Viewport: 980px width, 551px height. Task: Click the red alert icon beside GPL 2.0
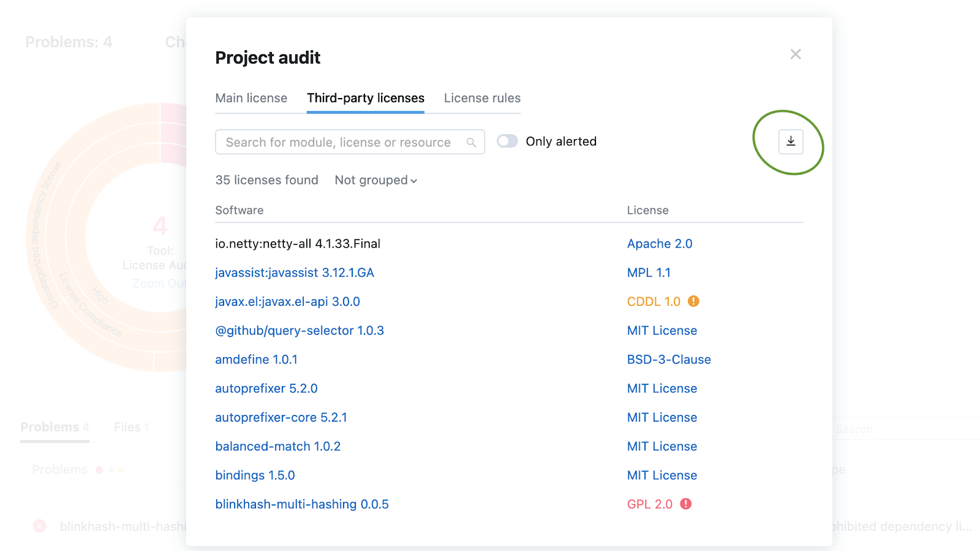(x=686, y=504)
